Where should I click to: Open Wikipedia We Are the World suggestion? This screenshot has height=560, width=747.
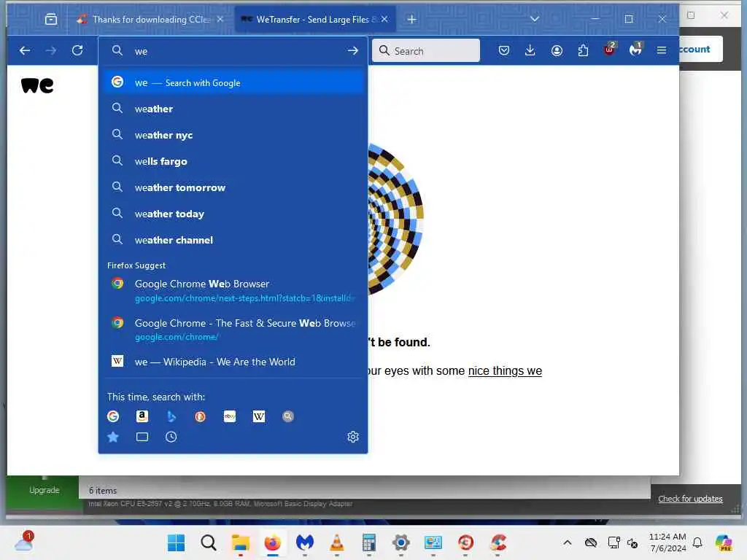[233, 362]
